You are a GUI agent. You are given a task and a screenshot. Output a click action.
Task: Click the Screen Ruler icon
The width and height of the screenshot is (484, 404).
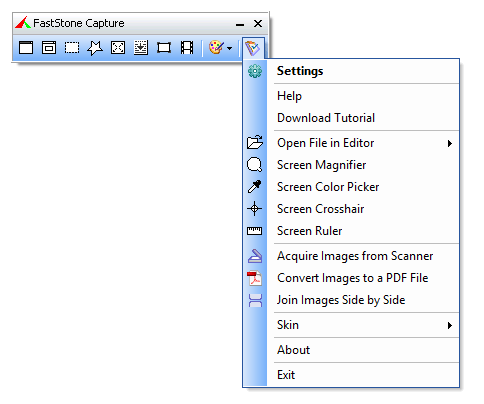click(x=254, y=231)
